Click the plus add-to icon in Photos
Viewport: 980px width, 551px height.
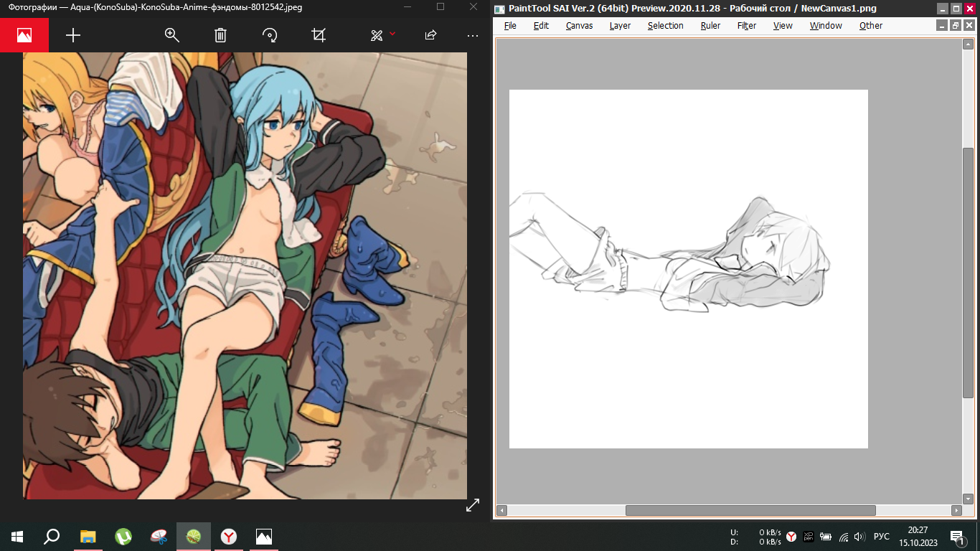(x=73, y=35)
